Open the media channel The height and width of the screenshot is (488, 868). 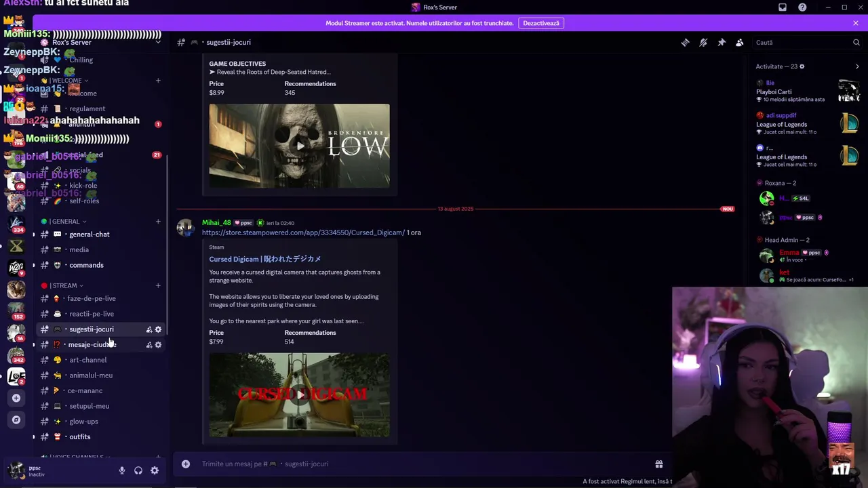(x=100, y=250)
